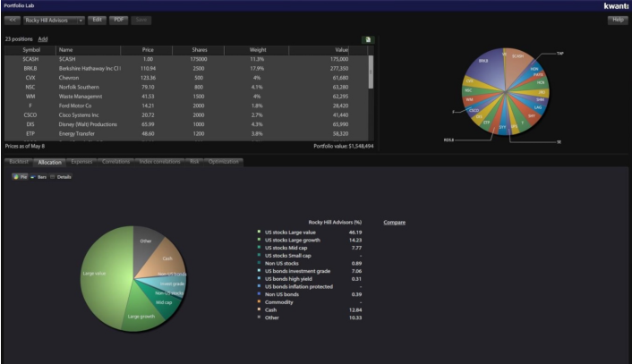This screenshot has height=364, width=632.
Task: Open the Correlations tab
Action: (115, 162)
